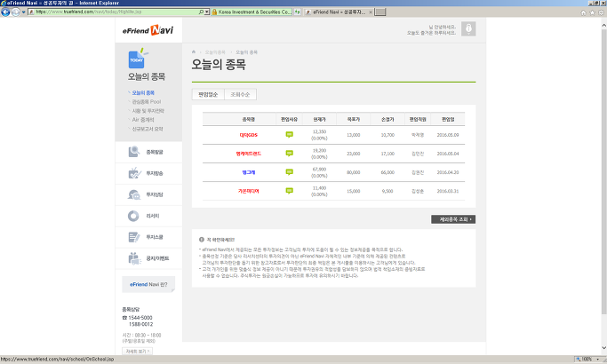Select the second tab above the stock table
Screen dimensions: 607x364
pos(240,94)
